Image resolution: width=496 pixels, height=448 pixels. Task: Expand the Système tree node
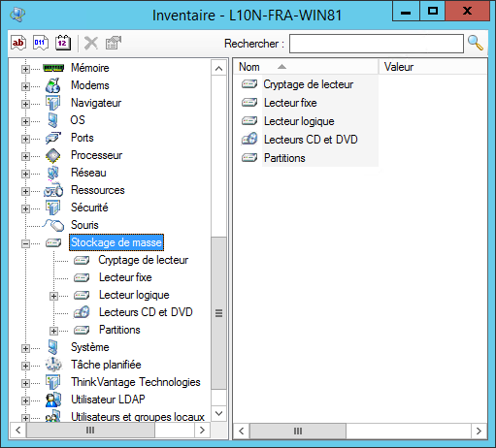coord(25,348)
